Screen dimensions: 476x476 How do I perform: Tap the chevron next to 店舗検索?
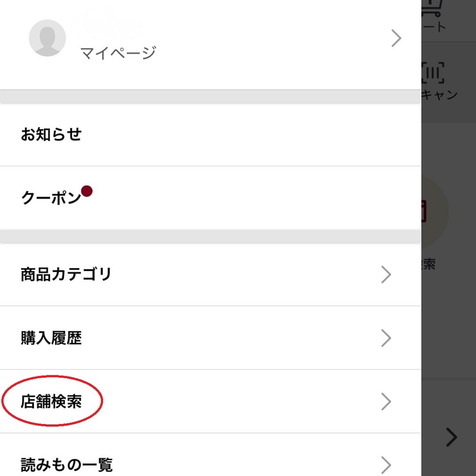(x=386, y=402)
